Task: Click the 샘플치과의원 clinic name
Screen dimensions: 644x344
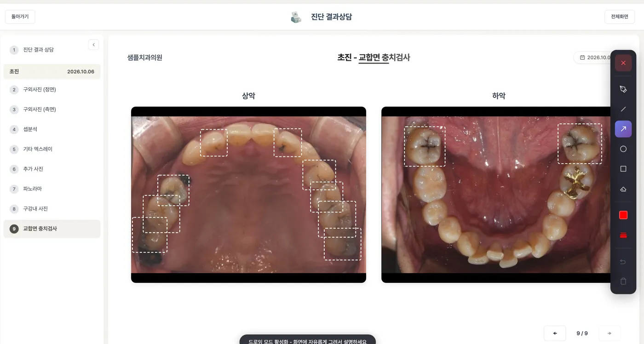Action: click(x=145, y=57)
